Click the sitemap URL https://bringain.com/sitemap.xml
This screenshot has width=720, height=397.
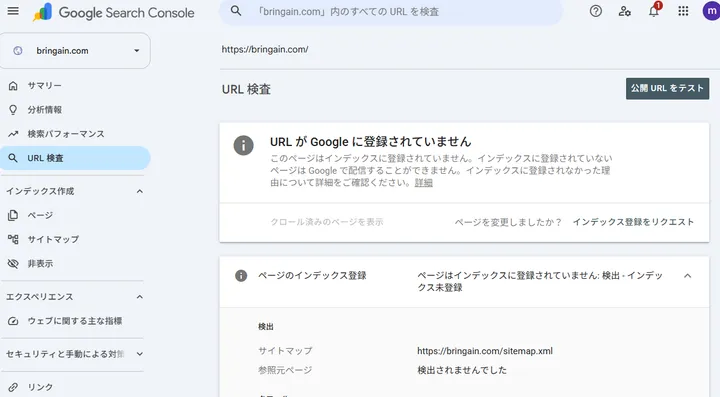click(x=485, y=351)
